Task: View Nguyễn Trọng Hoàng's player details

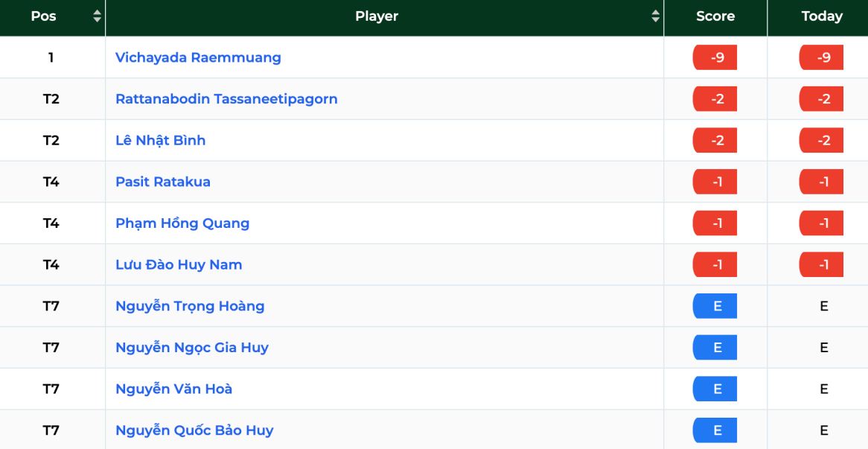Action: click(190, 306)
